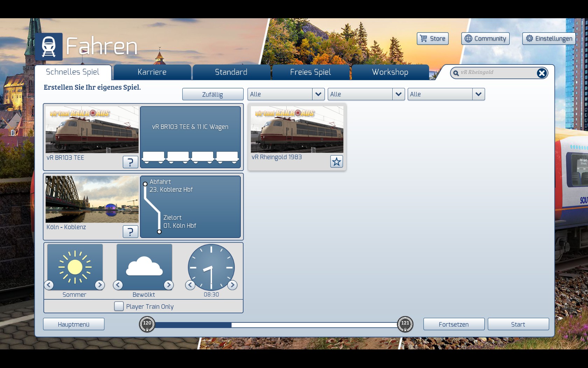Click the search magnifier icon
The image size is (588, 368).
[x=456, y=73]
